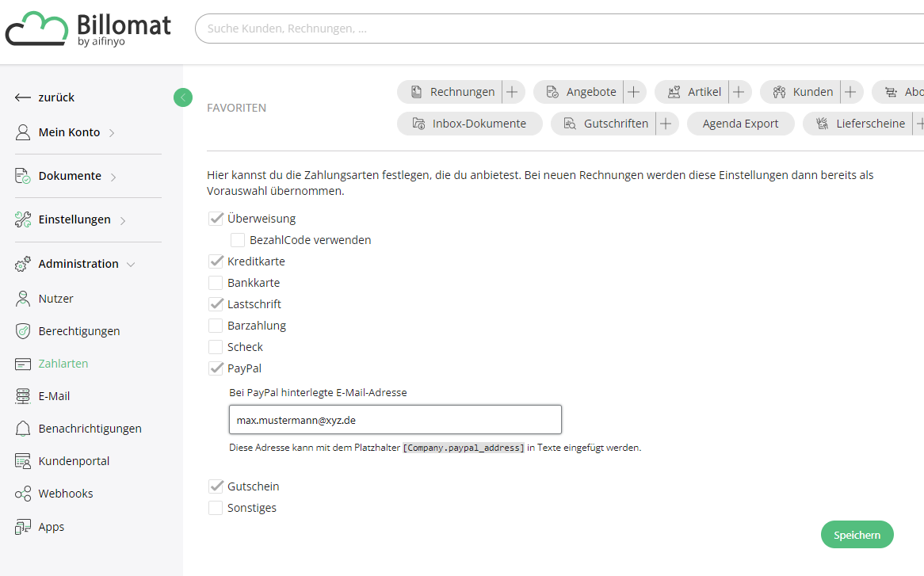Open the Agenda Export favorite
This screenshot has height=576, width=924.
pyautogui.click(x=740, y=124)
